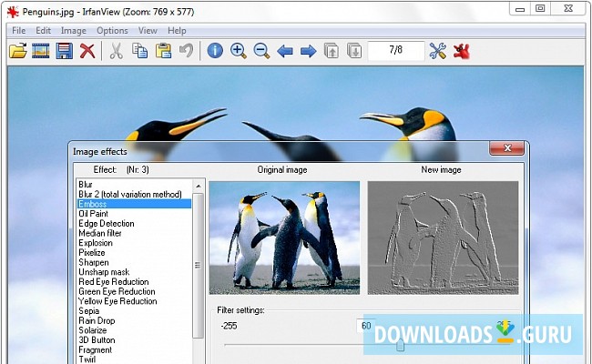Image resolution: width=592 pixels, height=364 pixels.
Task: Close the Image effects dialog
Action: tap(507, 148)
